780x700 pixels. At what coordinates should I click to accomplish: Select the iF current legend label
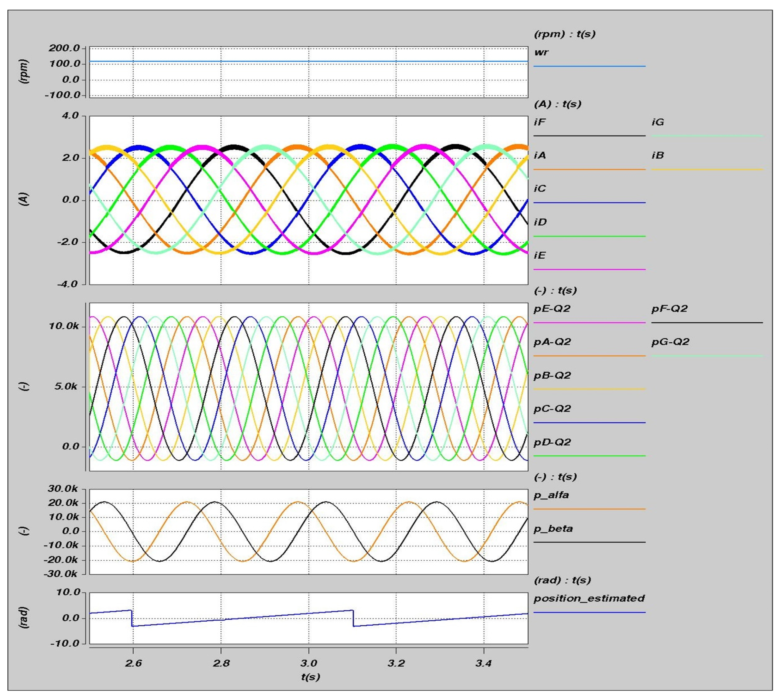coord(540,122)
